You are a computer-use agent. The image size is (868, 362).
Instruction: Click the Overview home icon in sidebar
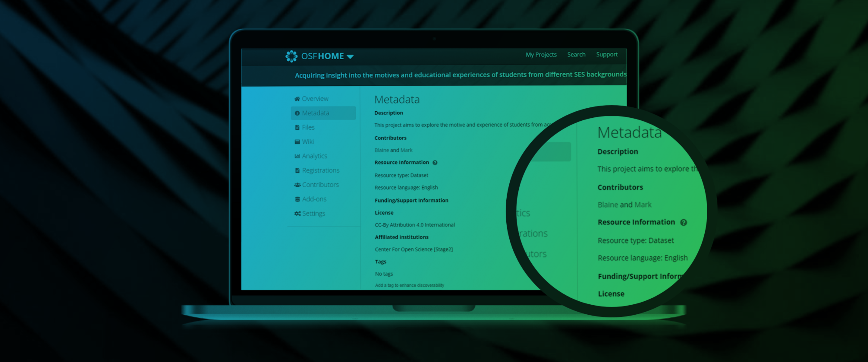(297, 99)
